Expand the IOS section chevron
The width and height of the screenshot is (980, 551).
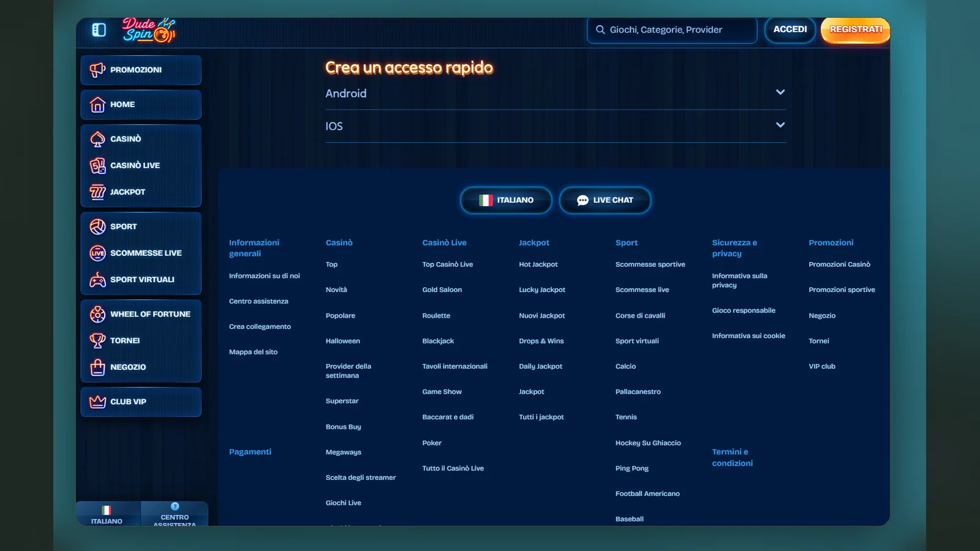[x=780, y=125]
